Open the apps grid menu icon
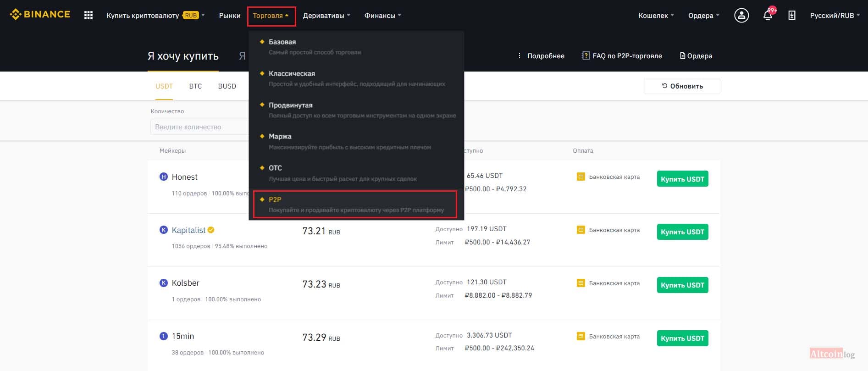868x371 pixels. tap(88, 16)
